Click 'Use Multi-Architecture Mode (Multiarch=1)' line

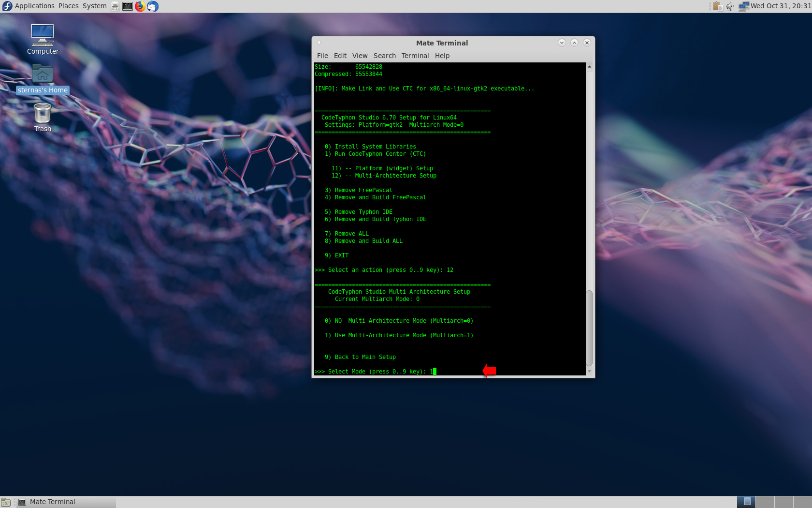coord(399,335)
